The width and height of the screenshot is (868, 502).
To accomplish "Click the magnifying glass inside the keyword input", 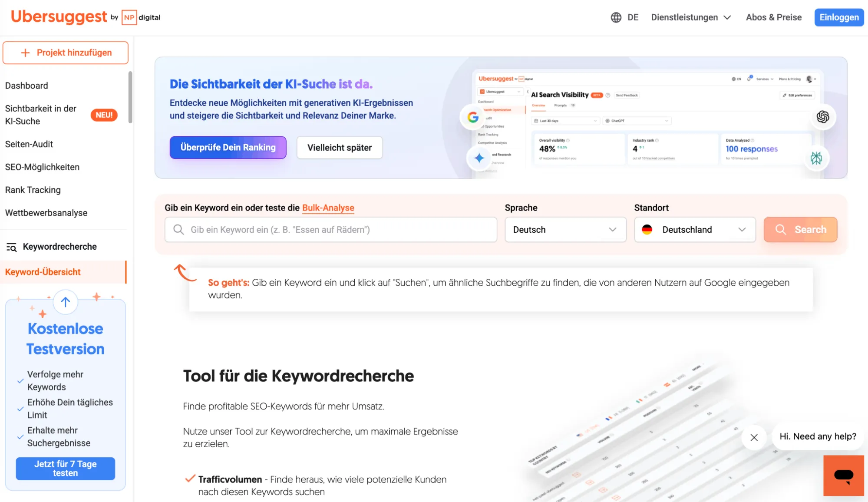I will click(x=178, y=229).
